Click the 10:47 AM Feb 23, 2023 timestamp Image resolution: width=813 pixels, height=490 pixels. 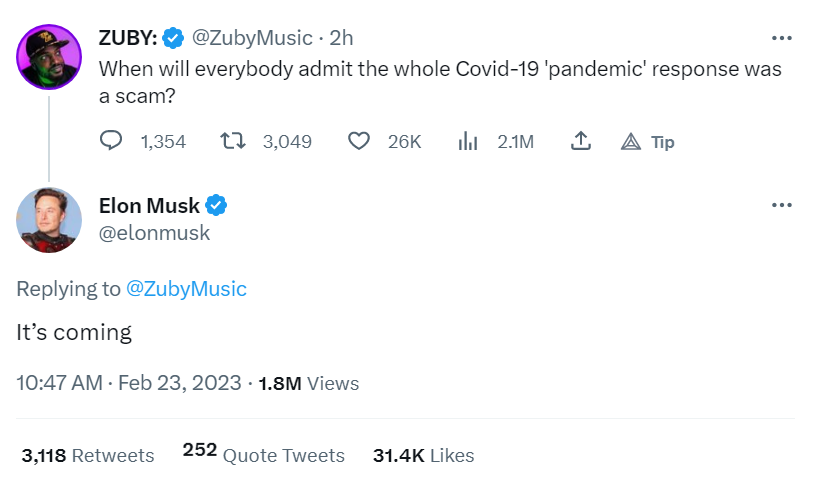point(130,383)
